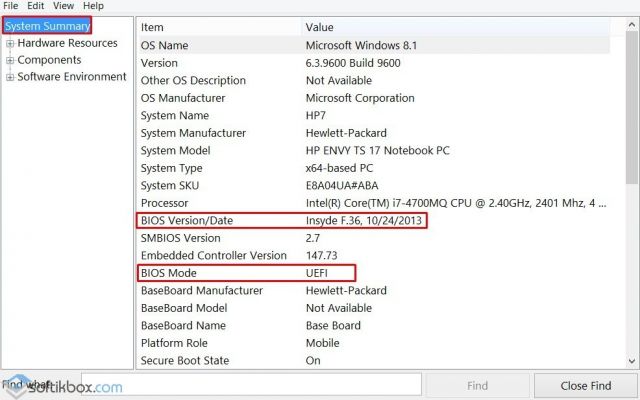
Task: Click the Find button
Action: 477,385
